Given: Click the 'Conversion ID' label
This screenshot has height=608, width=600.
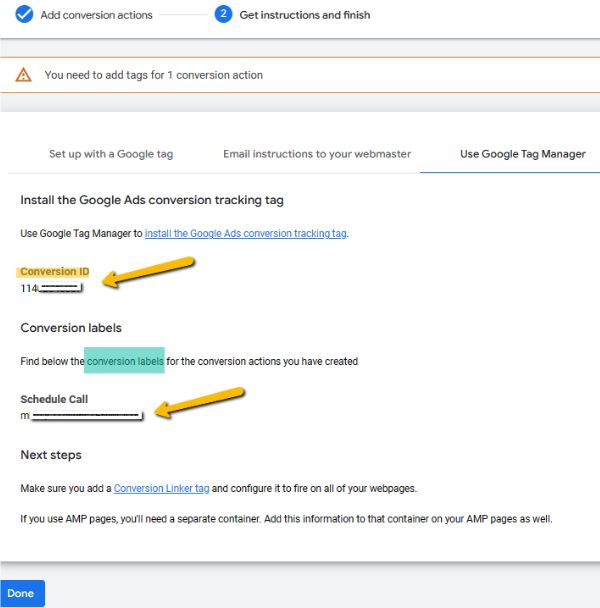Looking at the screenshot, I should [55, 271].
